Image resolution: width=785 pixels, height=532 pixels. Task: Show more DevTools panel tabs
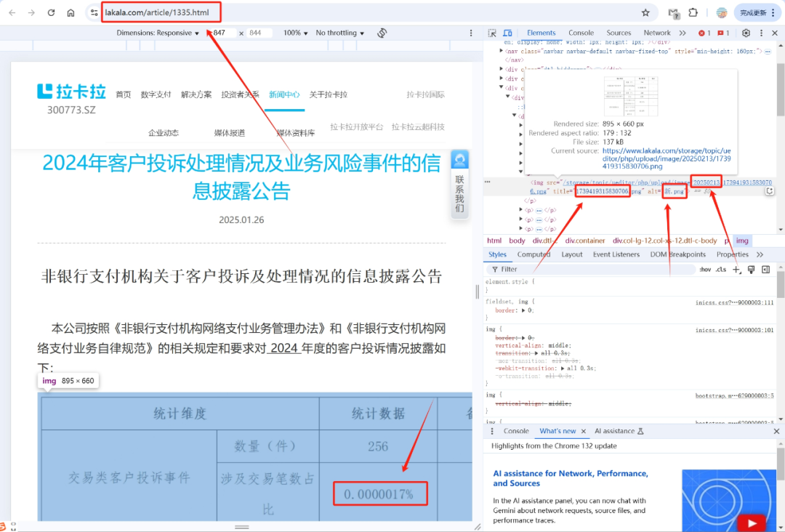[x=683, y=33]
